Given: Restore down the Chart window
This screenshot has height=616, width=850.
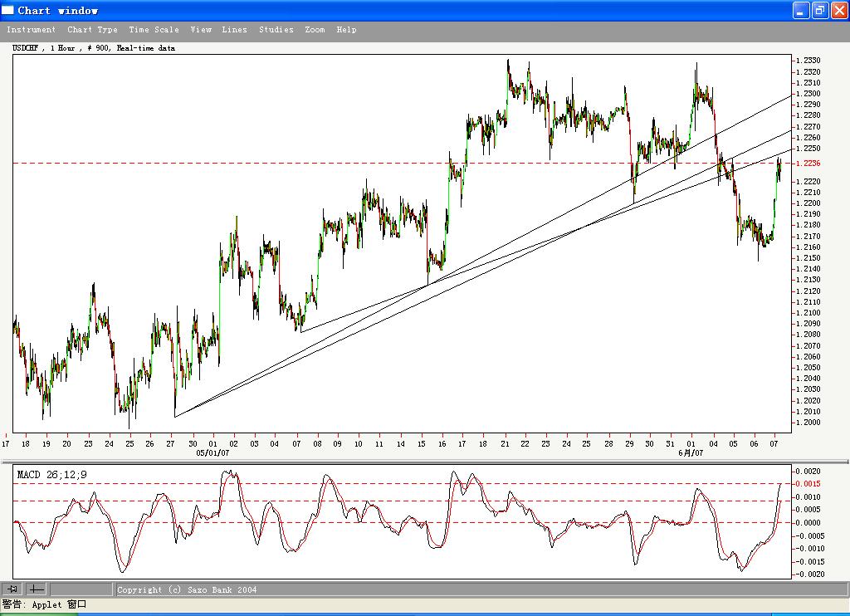Looking at the screenshot, I should 820,10.
